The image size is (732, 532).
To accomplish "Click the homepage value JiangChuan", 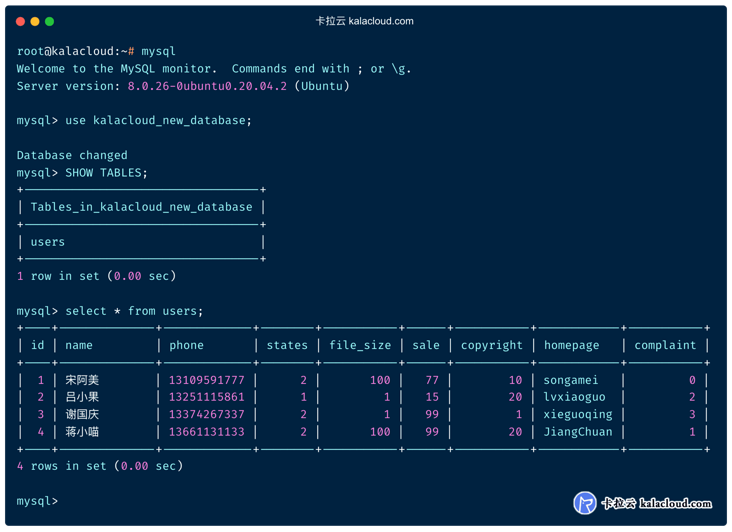I will (x=578, y=432).
